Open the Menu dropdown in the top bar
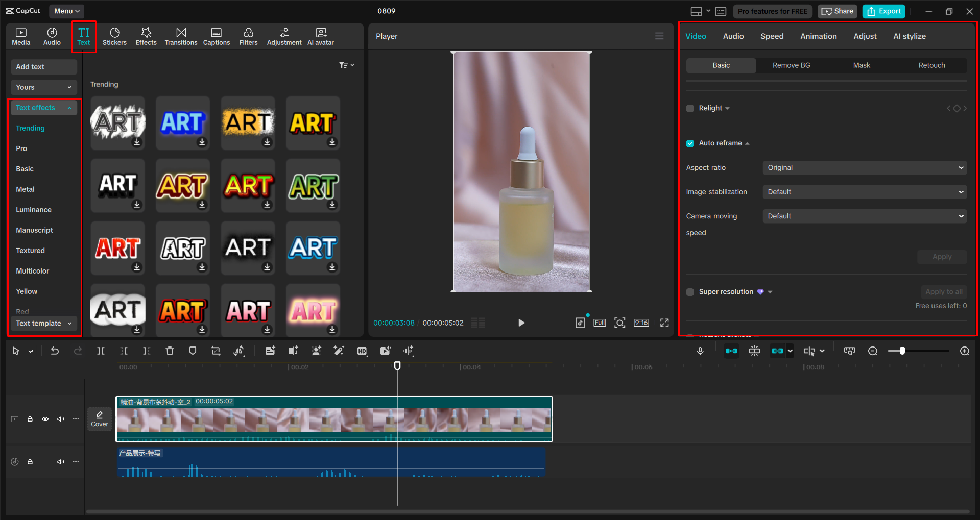This screenshot has width=980, height=520. point(66,11)
